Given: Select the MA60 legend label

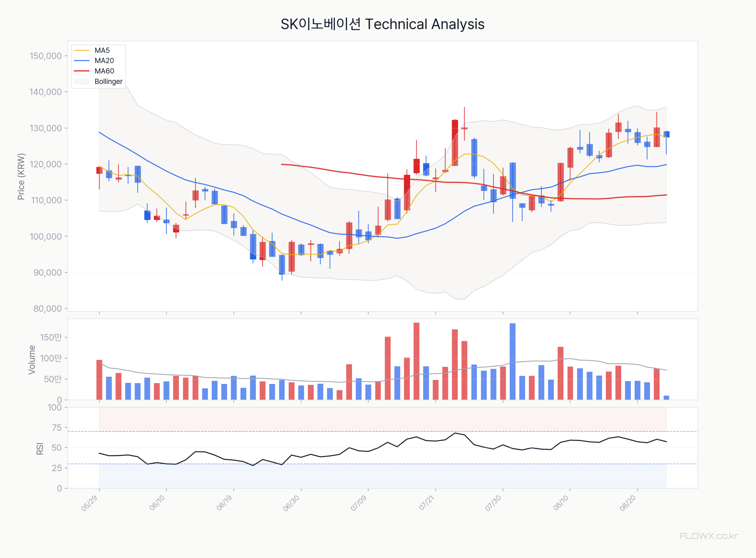Looking at the screenshot, I should pyautogui.click(x=104, y=71).
